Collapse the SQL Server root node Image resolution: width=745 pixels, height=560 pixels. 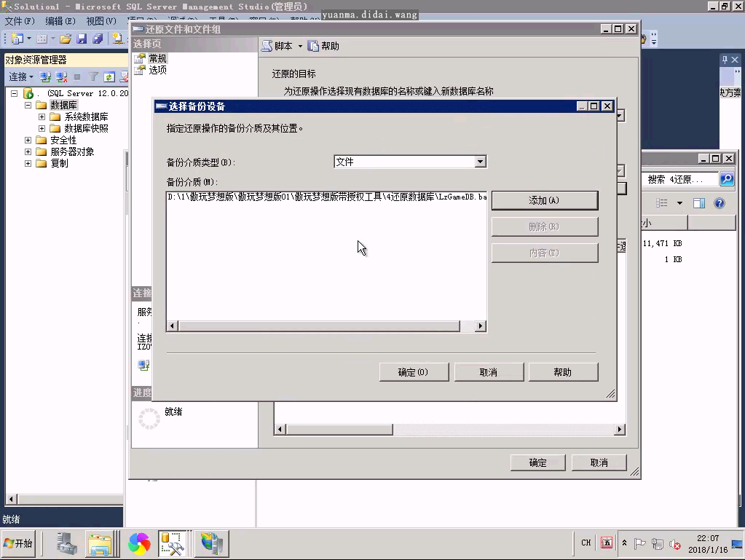(x=15, y=93)
